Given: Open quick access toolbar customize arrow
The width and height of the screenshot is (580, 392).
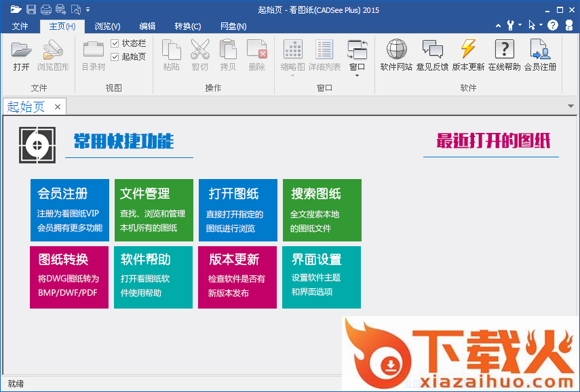Looking at the screenshot, I should pyautogui.click(x=88, y=9).
